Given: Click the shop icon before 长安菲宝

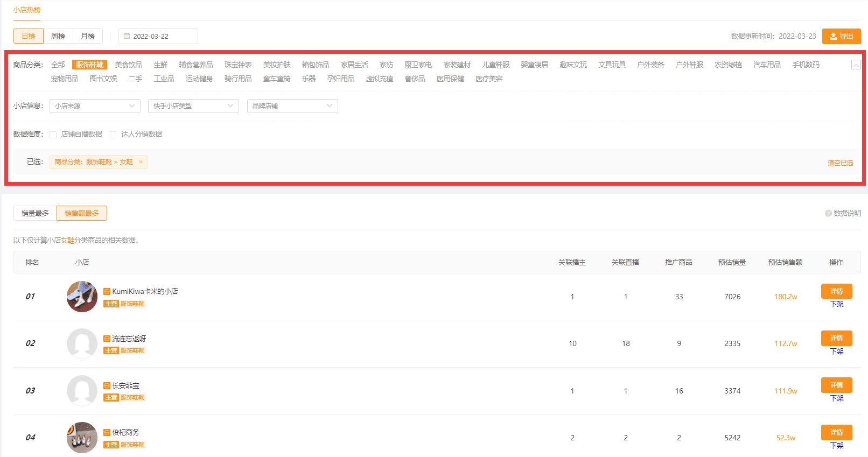Looking at the screenshot, I should click(x=107, y=385).
